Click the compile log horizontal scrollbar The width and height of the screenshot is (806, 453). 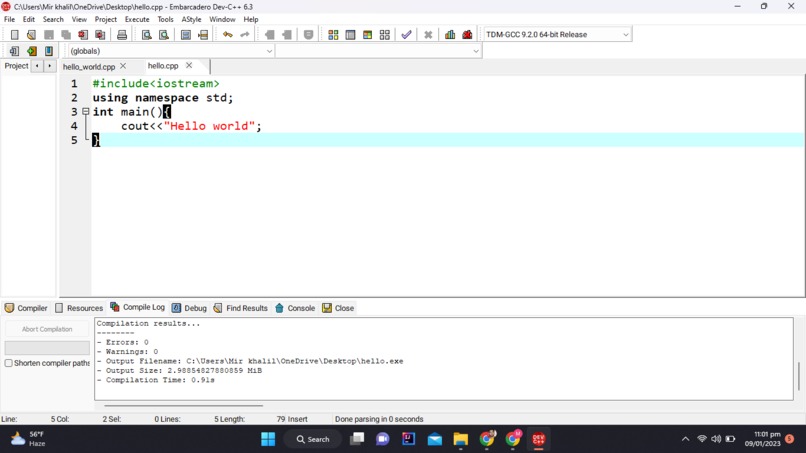pos(184,405)
